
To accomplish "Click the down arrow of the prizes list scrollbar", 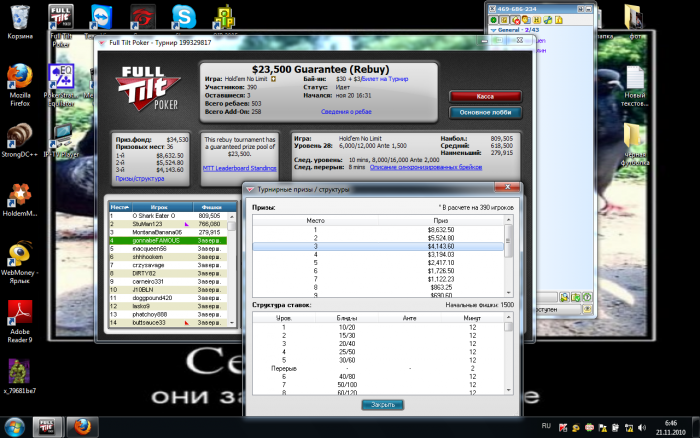I will pyautogui.click(x=508, y=293).
